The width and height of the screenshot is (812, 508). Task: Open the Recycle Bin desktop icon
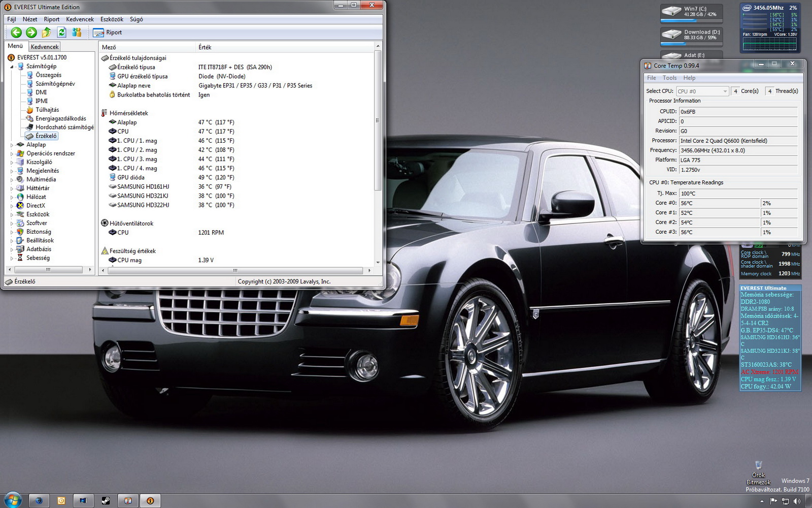pos(758,472)
